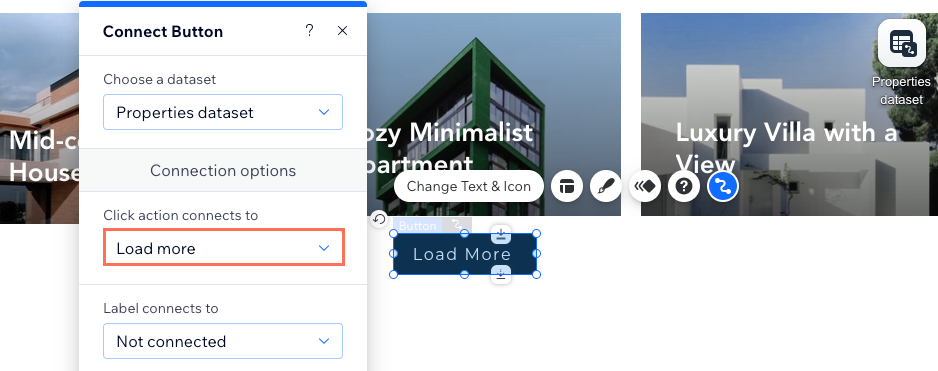Click the floating toolbar help icon
The width and height of the screenshot is (938, 371).
coord(684,186)
